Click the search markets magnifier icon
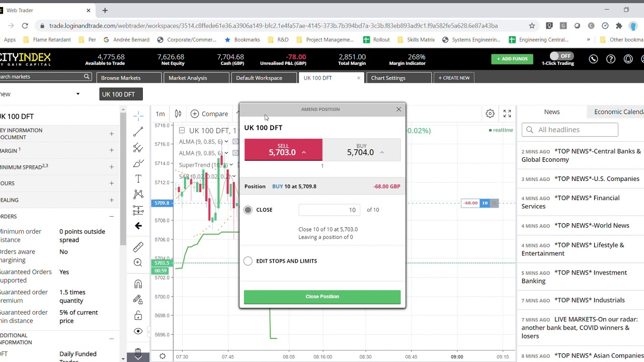 87,76
